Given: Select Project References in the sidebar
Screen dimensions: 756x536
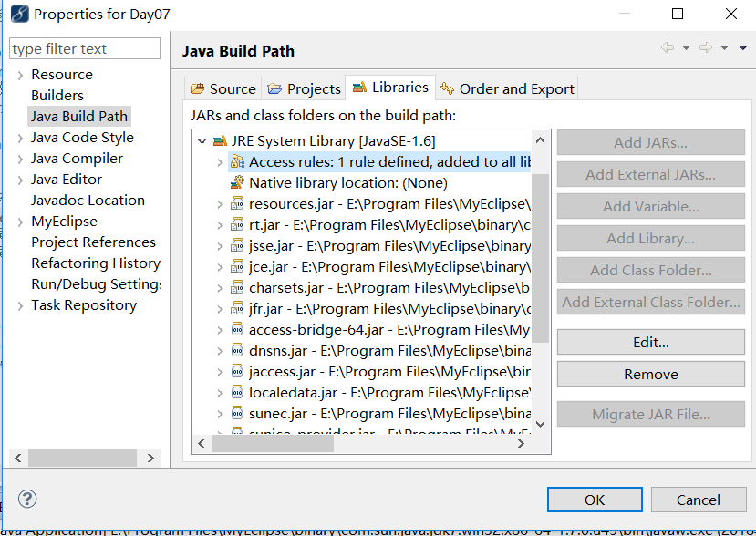Looking at the screenshot, I should 93,242.
